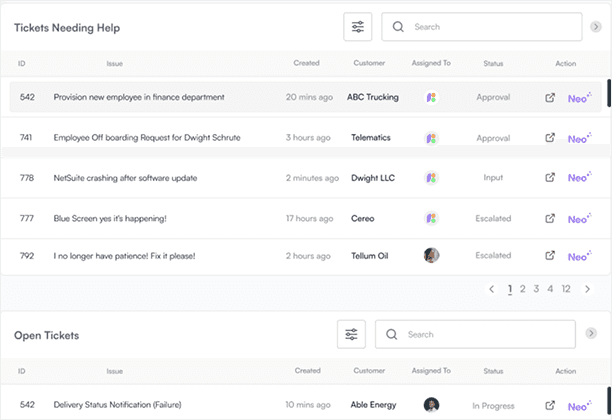Click Dwight LLC customer name
The image size is (612, 420).
[x=373, y=178]
